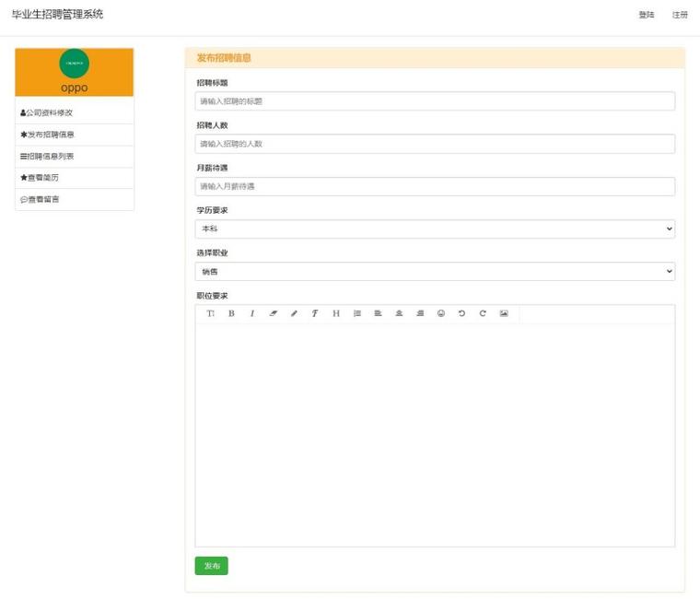Click the 注册 link in the header
The image size is (700, 611).
[680, 15]
